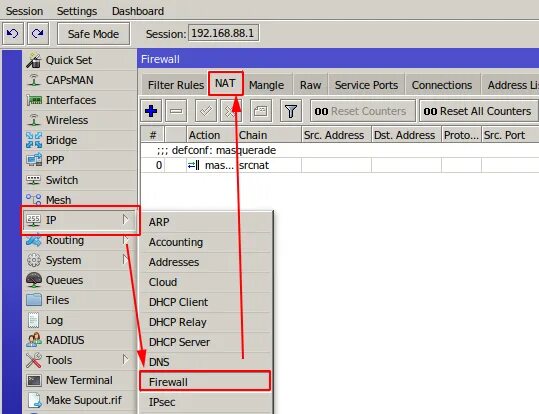Click the Src. Port column header
Viewport: 539px width, 414px height.
point(510,135)
